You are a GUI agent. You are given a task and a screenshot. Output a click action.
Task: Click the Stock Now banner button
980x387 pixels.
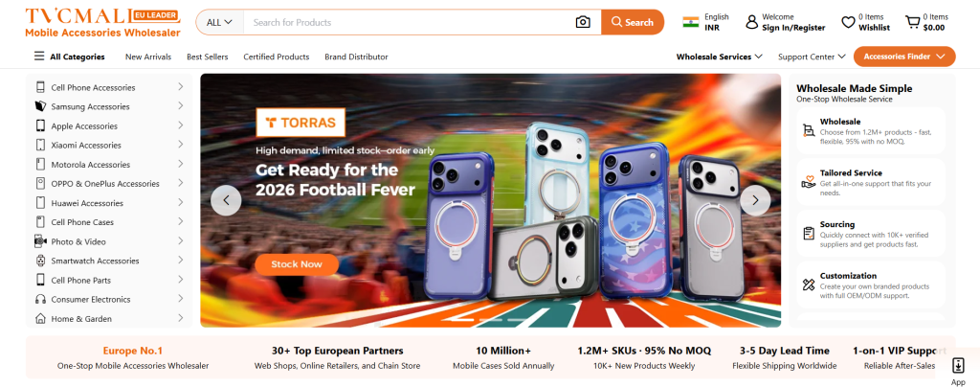point(297,264)
